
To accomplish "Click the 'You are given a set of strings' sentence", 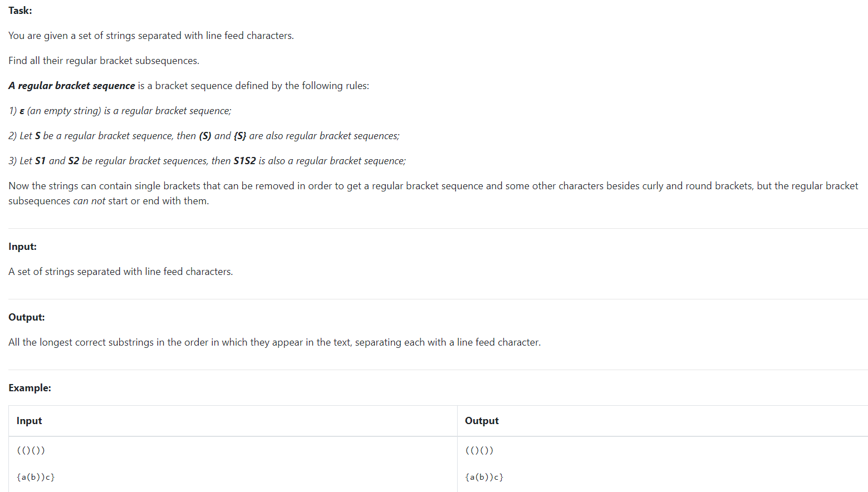I will (x=151, y=36).
